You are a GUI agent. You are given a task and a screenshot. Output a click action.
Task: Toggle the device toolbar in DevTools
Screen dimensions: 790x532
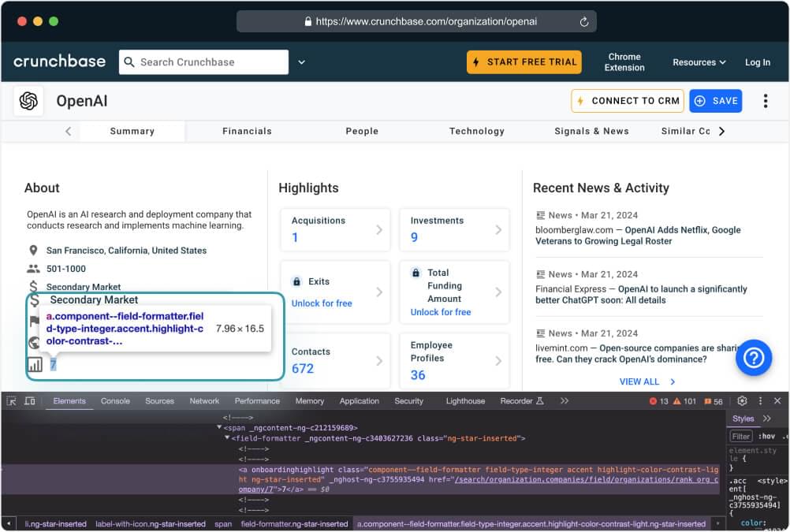29,400
